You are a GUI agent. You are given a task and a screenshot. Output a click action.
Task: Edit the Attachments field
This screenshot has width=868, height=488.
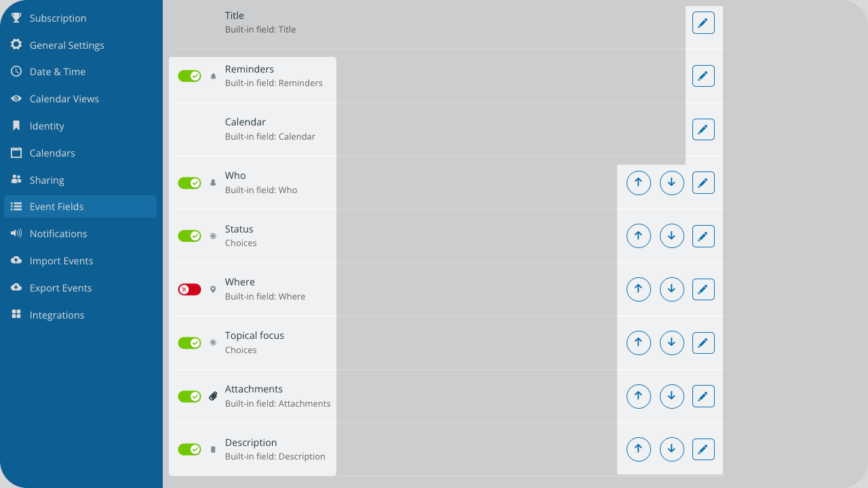pyautogui.click(x=703, y=396)
